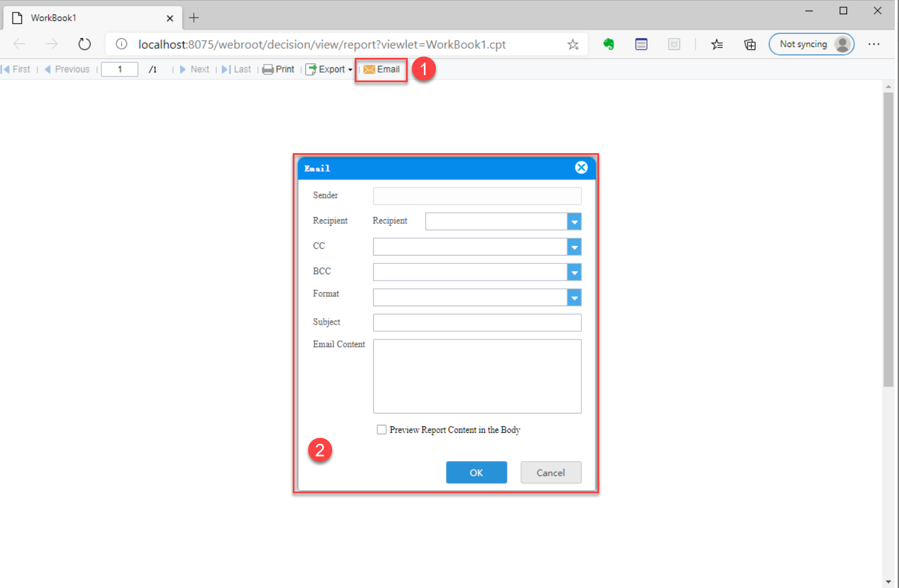Viewport: 899px width, 588px height.
Task: Open a new browser tab
Action: pos(194,18)
